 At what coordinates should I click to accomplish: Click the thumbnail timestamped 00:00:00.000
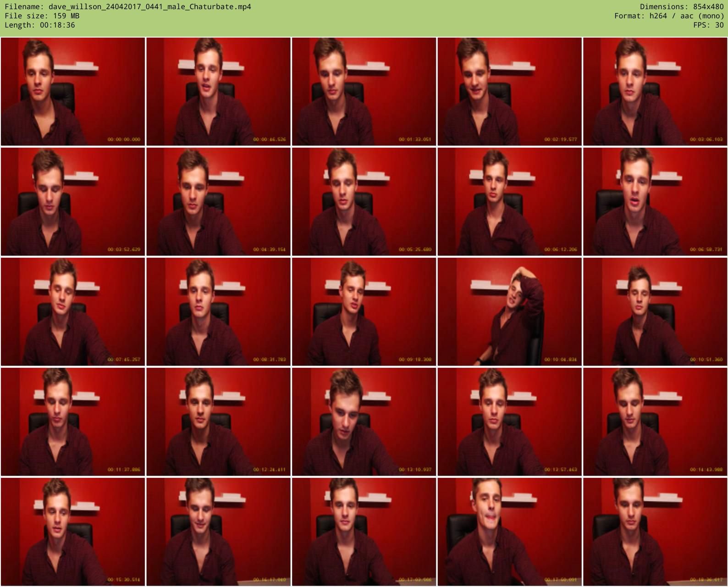pyautogui.click(x=73, y=92)
